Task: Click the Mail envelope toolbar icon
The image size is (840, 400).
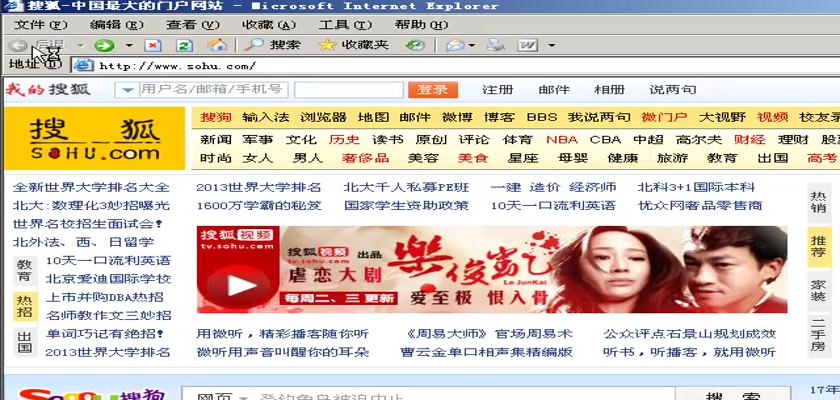Action: click(x=455, y=46)
